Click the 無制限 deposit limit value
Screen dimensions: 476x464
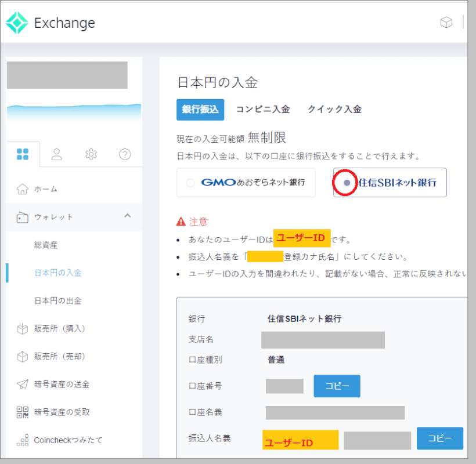coord(267,137)
